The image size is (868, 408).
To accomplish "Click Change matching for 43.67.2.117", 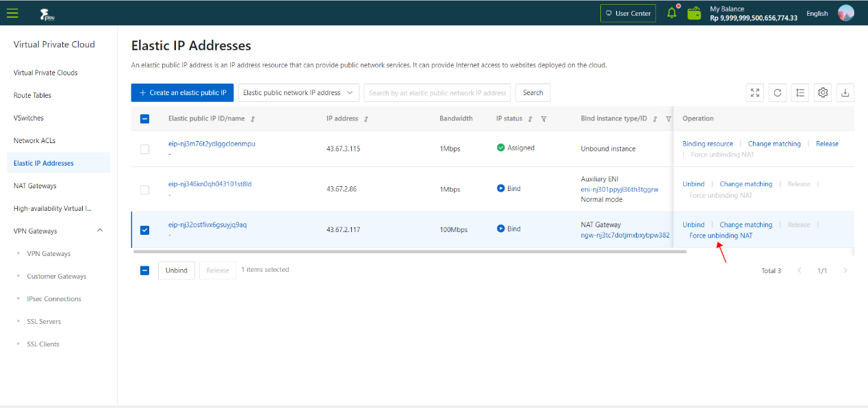I will (746, 225).
